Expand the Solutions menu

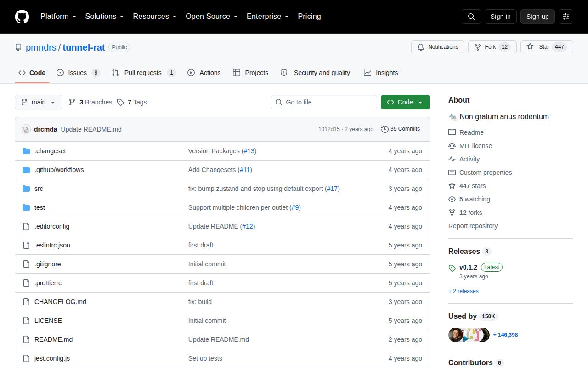pyautogui.click(x=104, y=16)
